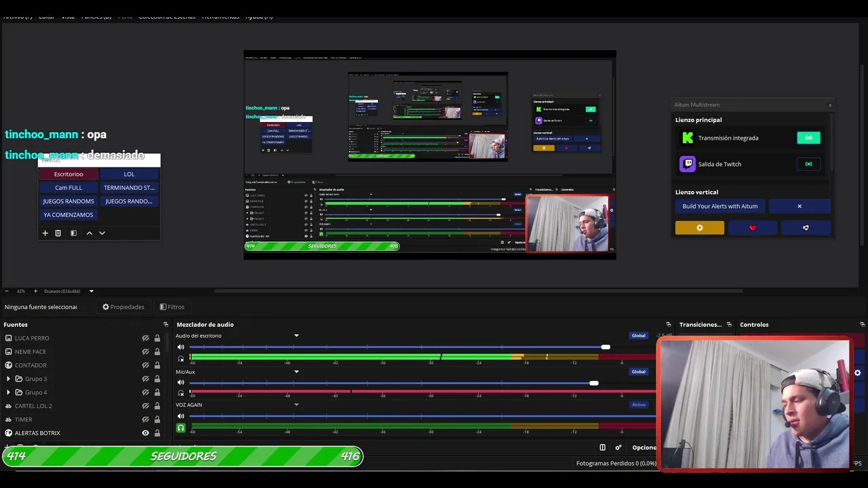Switch to the LOL scene
The height and width of the screenshot is (488, 868).
(x=129, y=174)
